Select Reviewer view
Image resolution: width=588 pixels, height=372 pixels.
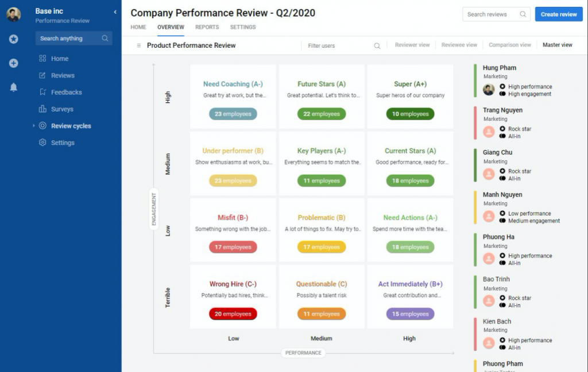412,45
